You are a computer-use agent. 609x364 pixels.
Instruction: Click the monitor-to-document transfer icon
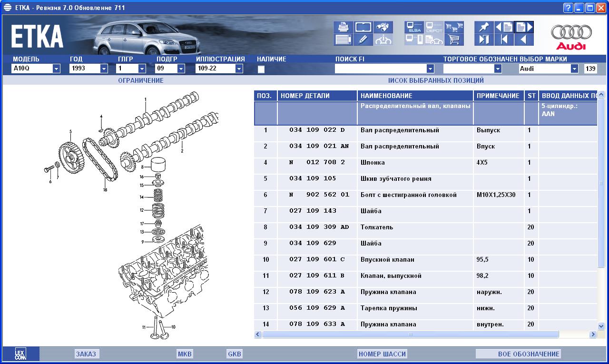[x=414, y=39]
